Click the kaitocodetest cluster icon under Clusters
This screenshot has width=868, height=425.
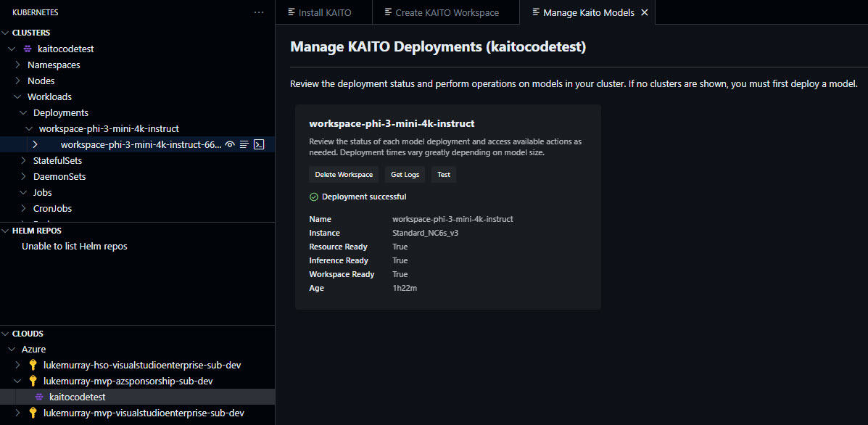(x=28, y=49)
